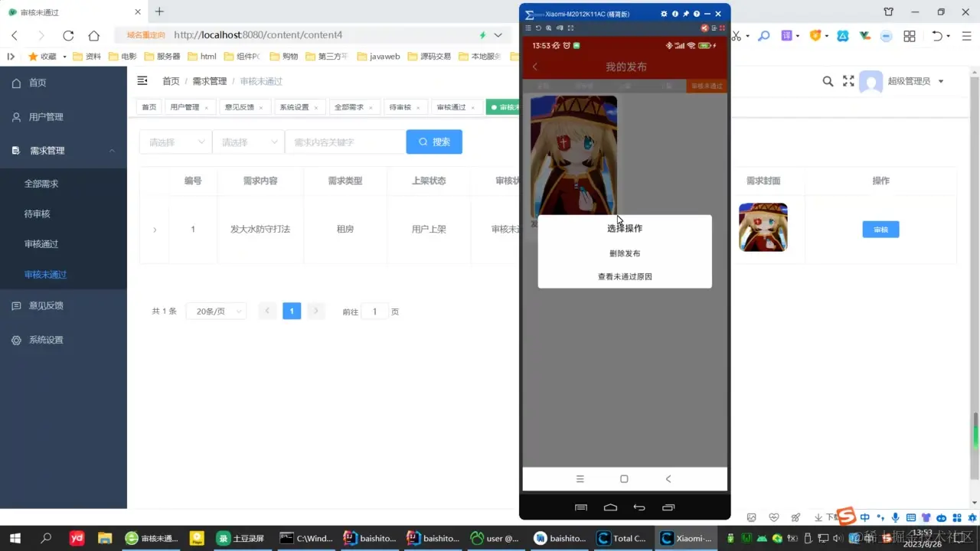The image size is (980, 551).
Task: Expand table row 1 details chevron
Action: (x=155, y=230)
